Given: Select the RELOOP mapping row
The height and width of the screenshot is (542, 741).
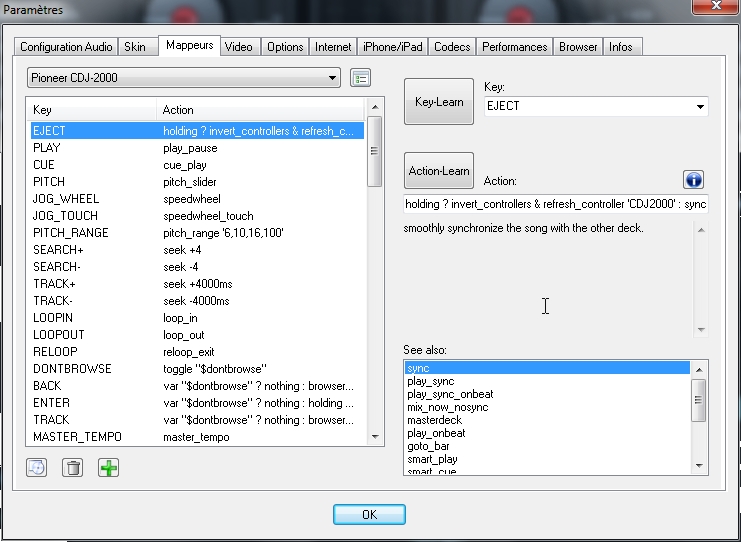Looking at the screenshot, I should click(x=197, y=352).
